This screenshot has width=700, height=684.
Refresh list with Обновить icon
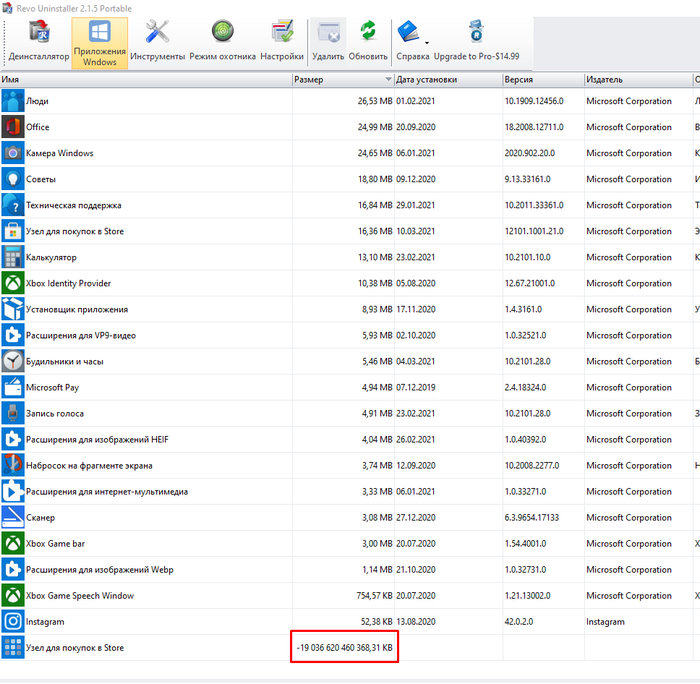[x=368, y=31]
